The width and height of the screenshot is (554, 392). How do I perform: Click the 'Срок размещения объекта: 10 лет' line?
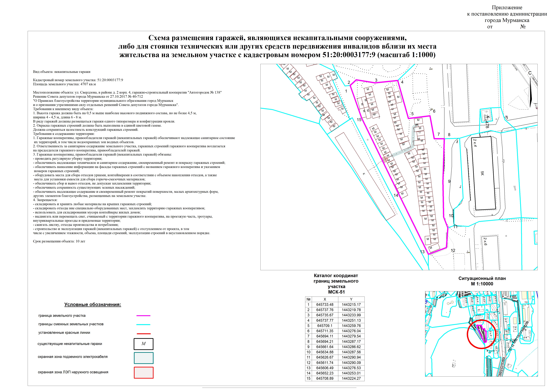click(x=59, y=241)
